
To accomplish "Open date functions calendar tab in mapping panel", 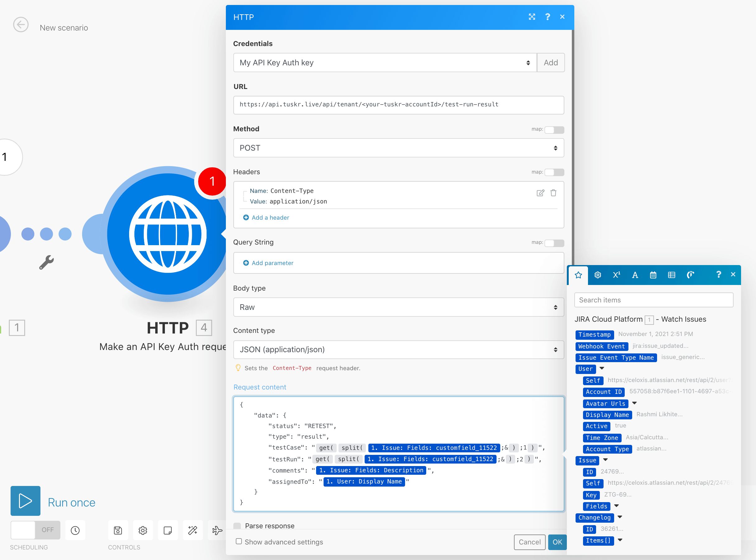I will tap(653, 275).
